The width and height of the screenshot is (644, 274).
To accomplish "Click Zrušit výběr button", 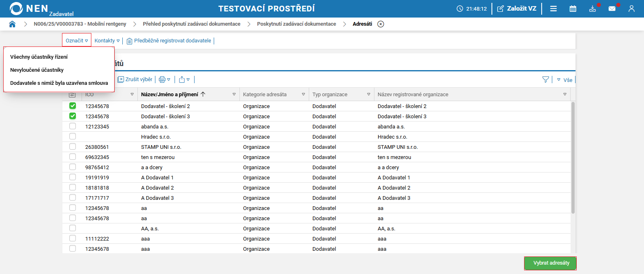I will pyautogui.click(x=135, y=80).
